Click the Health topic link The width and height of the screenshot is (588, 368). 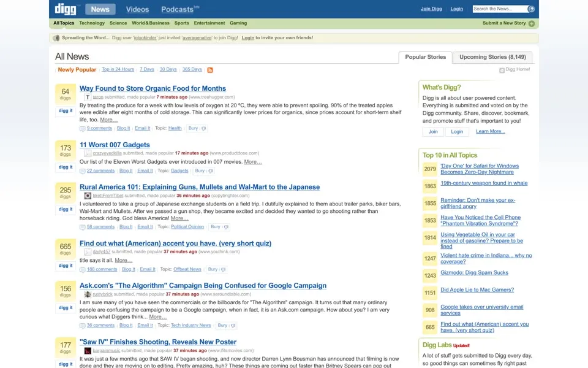pos(175,128)
